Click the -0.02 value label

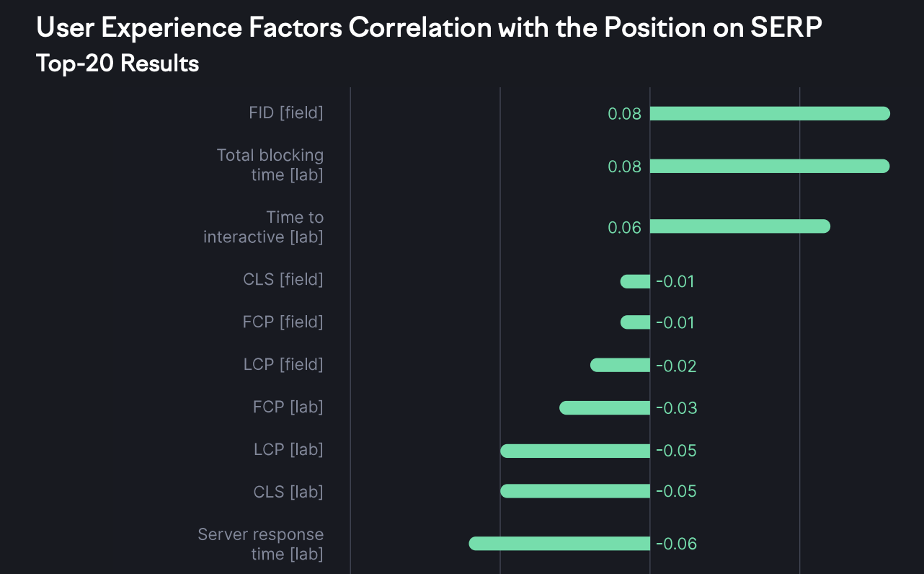(x=676, y=366)
